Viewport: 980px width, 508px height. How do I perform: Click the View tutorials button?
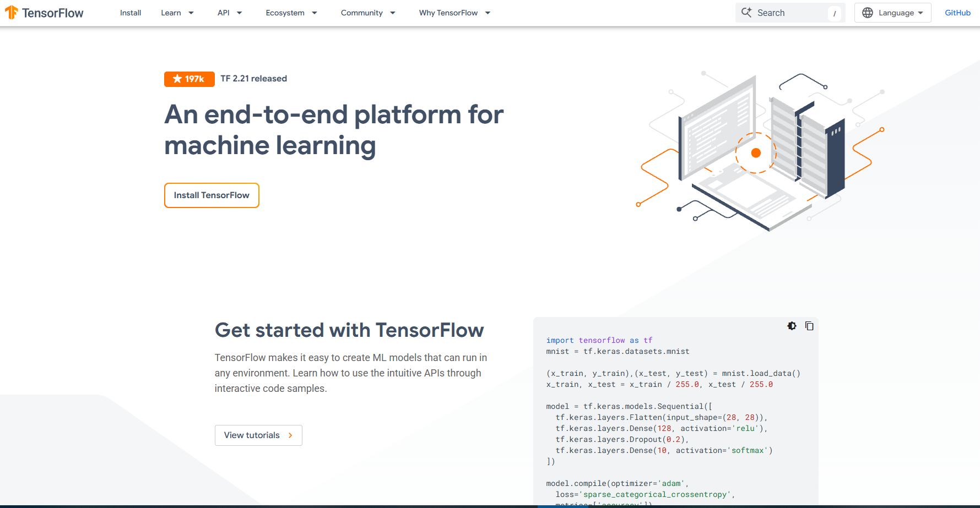[258, 435]
